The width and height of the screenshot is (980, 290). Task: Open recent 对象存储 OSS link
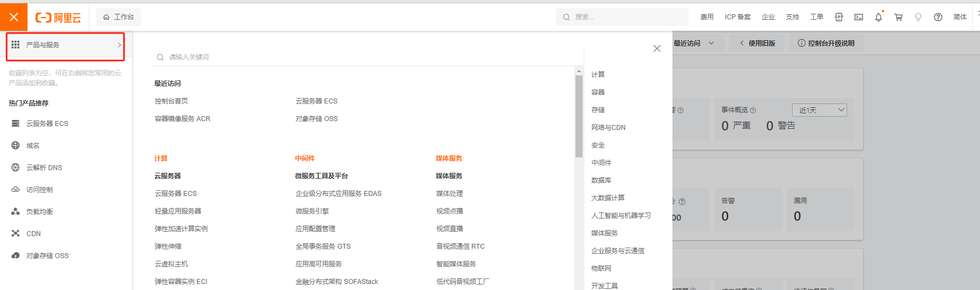coord(316,118)
